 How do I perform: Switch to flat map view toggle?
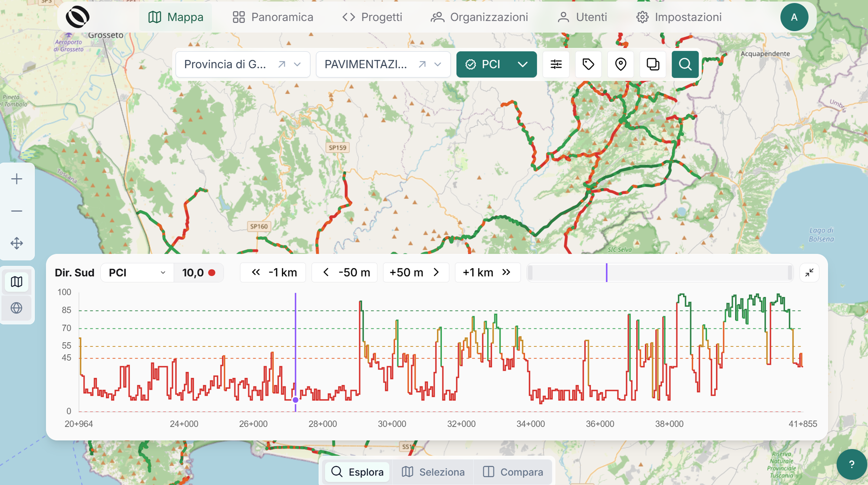17,282
